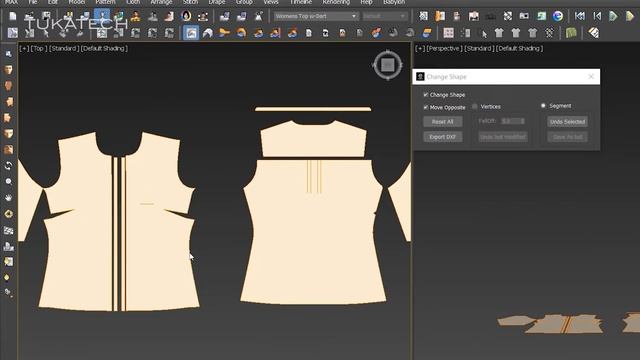Click the ViewCube navigation widget
The width and height of the screenshot is (640, 360).
[x=388, y=64]
